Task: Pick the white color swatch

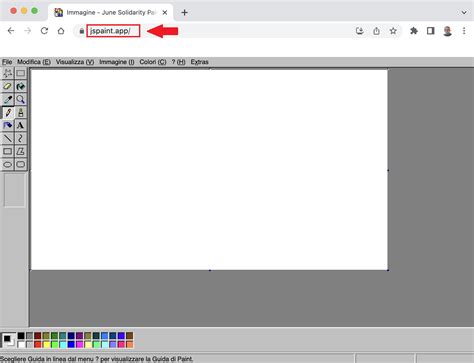Action: [x=21, y=344]
